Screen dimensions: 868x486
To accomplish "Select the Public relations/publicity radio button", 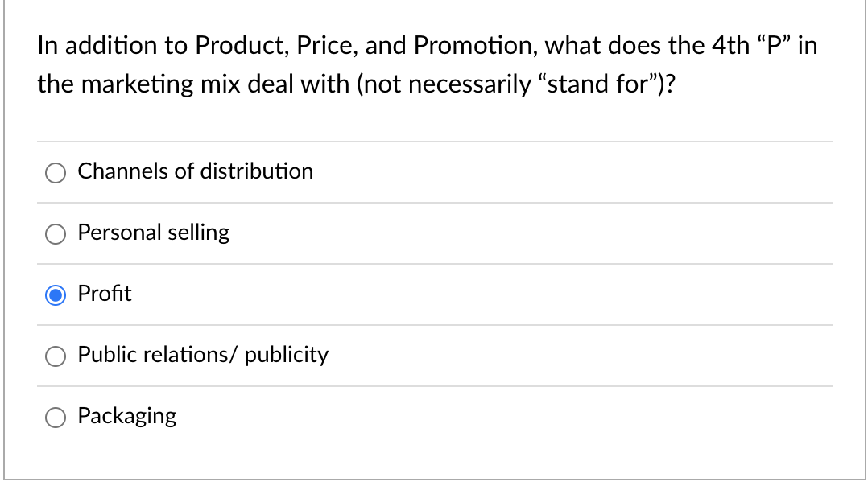I will 56,356.
